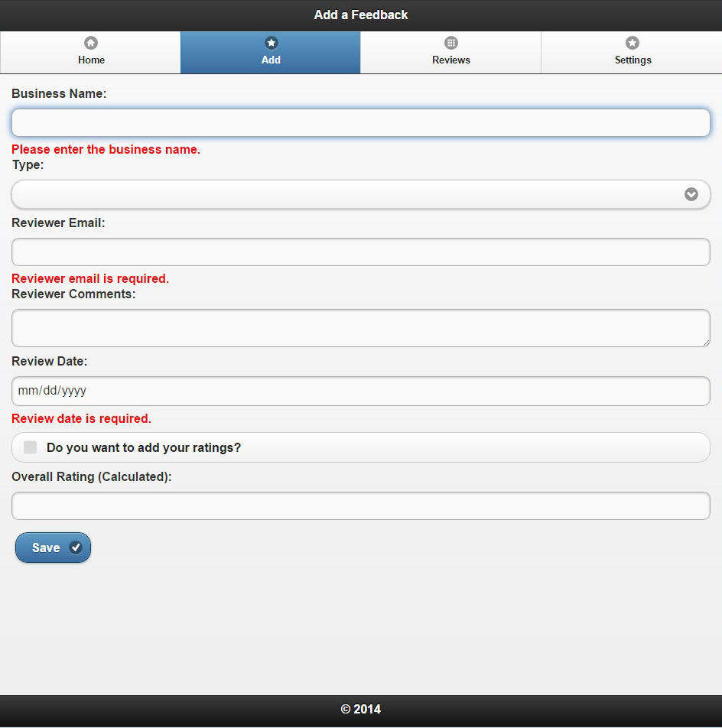Go to the Settings tab
The height and width of the screenshot is (728, 722).
click(x=633, y=53)
